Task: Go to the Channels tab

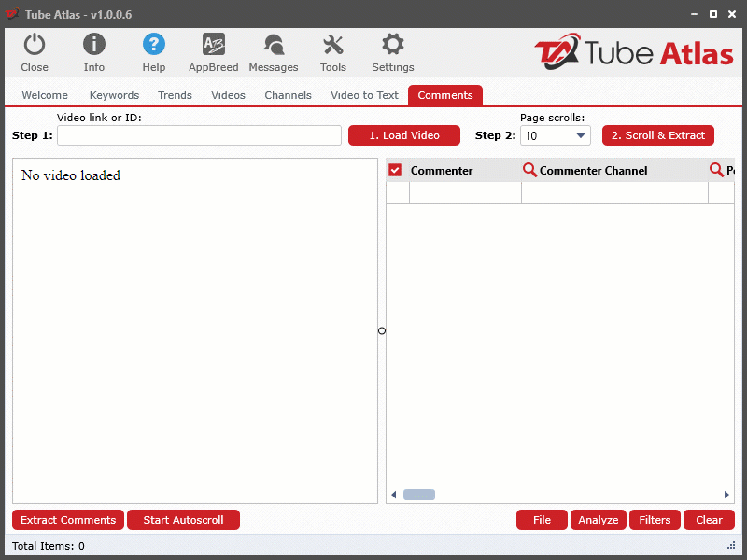Action: pos(289,95)
